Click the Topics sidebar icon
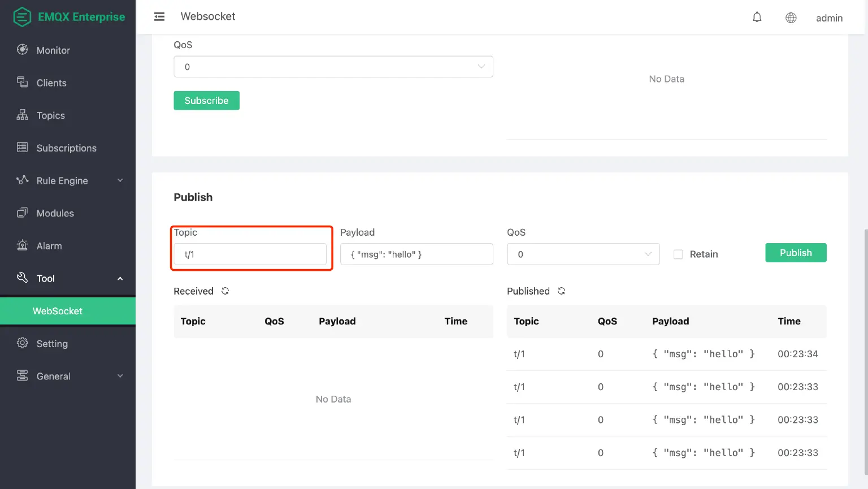Viewport: 868px width, 489px height. pyautogui.click(x=23, y=115)
